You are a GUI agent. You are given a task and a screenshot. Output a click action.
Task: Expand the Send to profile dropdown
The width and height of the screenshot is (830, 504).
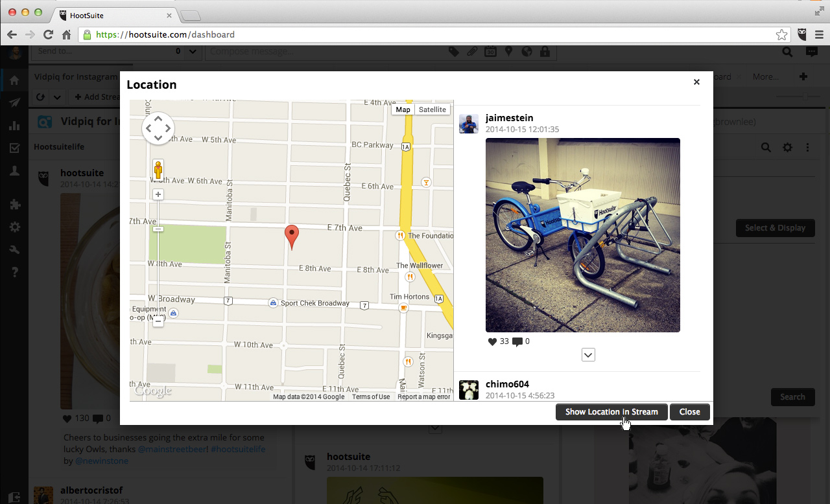point(193,52)
